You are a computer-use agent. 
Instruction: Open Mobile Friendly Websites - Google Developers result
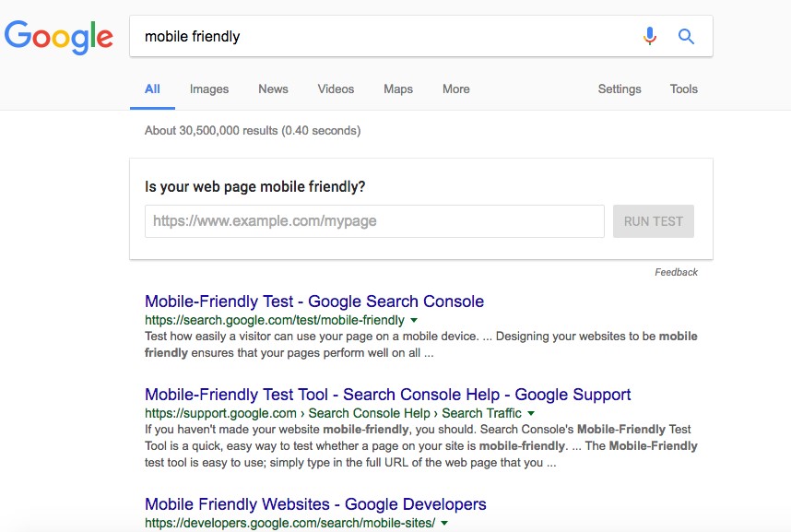315,504
